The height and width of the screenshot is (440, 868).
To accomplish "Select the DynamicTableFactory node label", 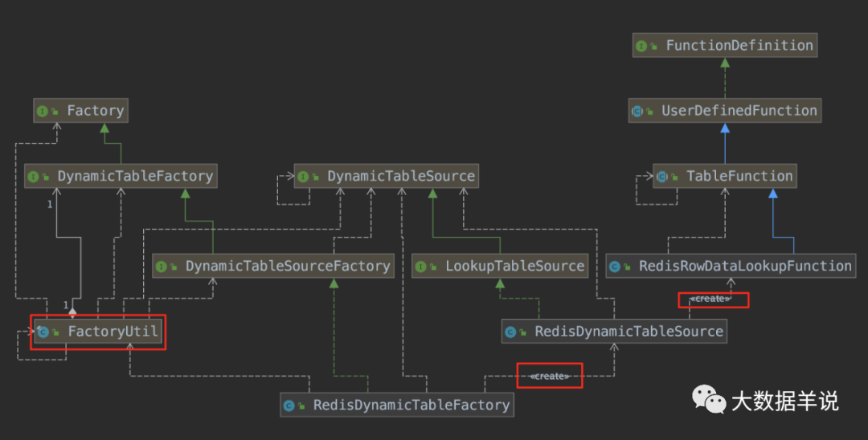I will 135,176.
